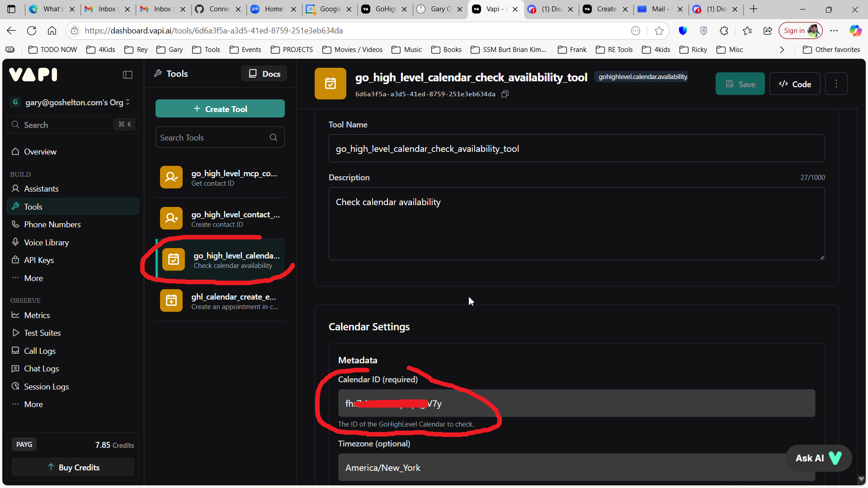Click the VAPI logo

[x=33, y=75]
